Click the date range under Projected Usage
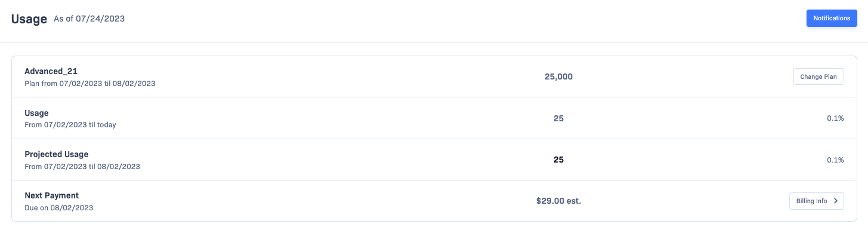Viewport: 868px width, 239px height. coord(82,167)
